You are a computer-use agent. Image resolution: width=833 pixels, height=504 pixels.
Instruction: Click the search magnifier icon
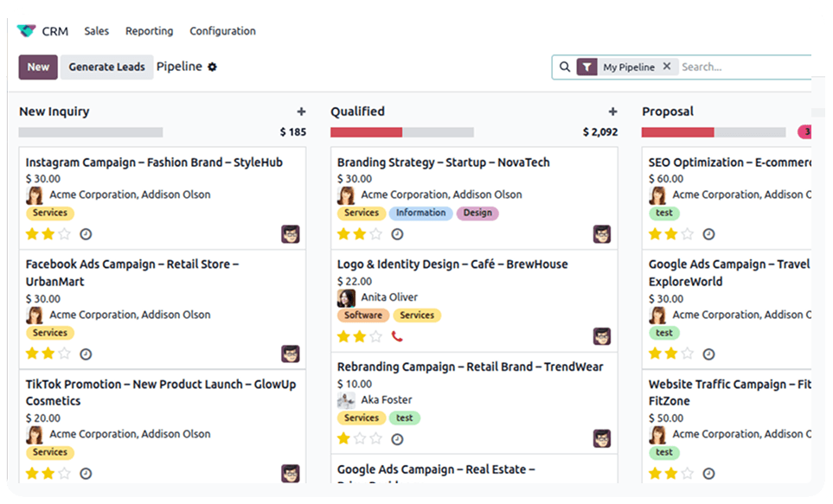pyautogui.click(x=565, y=67)
